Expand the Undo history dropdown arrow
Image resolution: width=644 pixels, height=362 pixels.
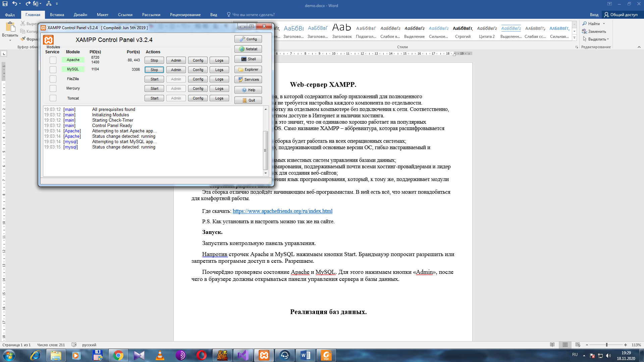pyautogui.click(x=20, y=4)
